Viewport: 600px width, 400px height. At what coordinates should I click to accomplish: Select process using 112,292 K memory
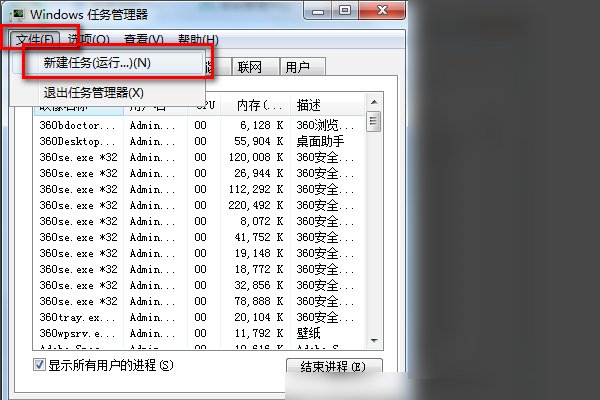(199, 189)
